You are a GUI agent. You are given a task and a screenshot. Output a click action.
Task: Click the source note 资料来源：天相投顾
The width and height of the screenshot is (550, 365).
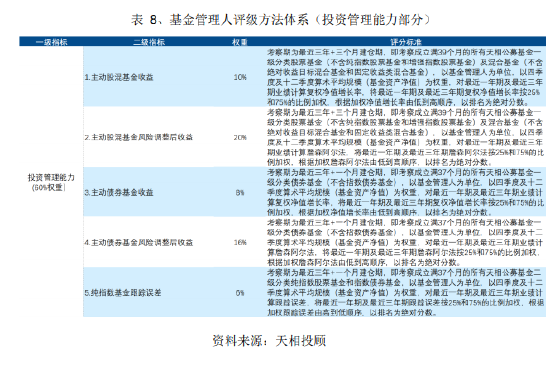[x=269, y=340]
